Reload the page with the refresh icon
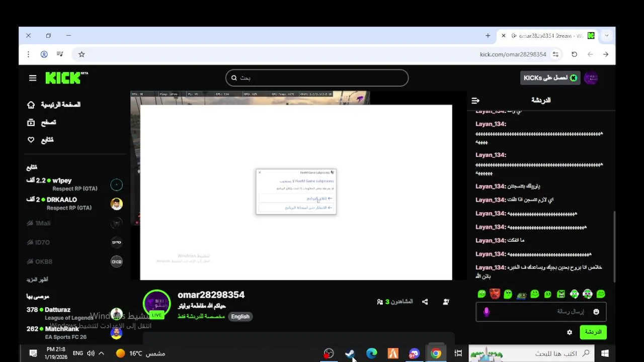The height and width of the screenshot is (362, 644). [574, 54]
